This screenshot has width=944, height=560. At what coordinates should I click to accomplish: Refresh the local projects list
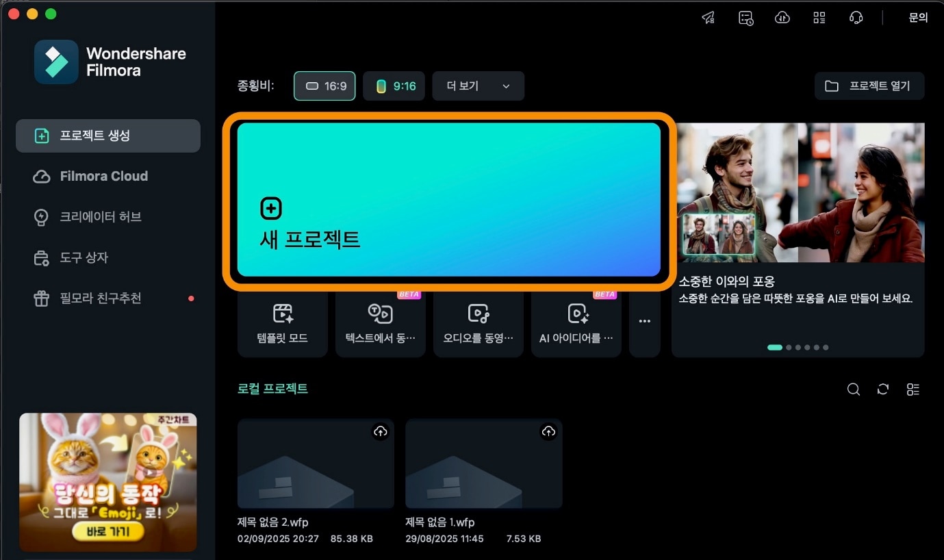click(883, 389)
